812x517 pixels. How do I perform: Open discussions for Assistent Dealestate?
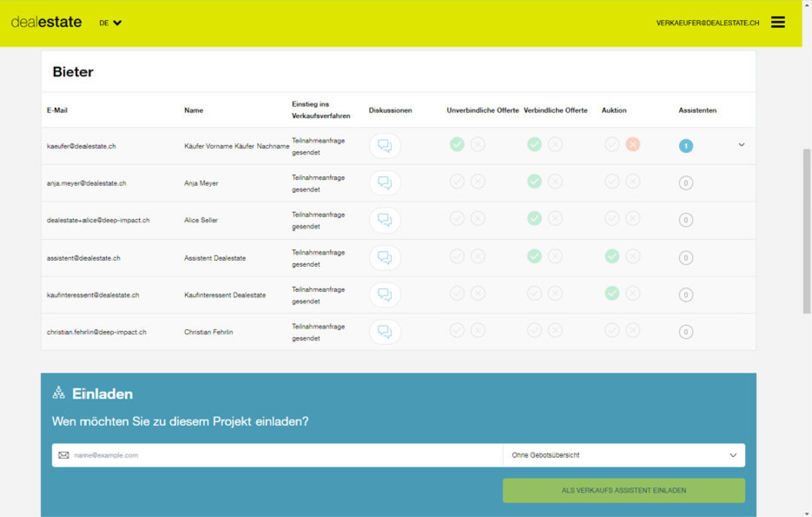tap(385, 258)
